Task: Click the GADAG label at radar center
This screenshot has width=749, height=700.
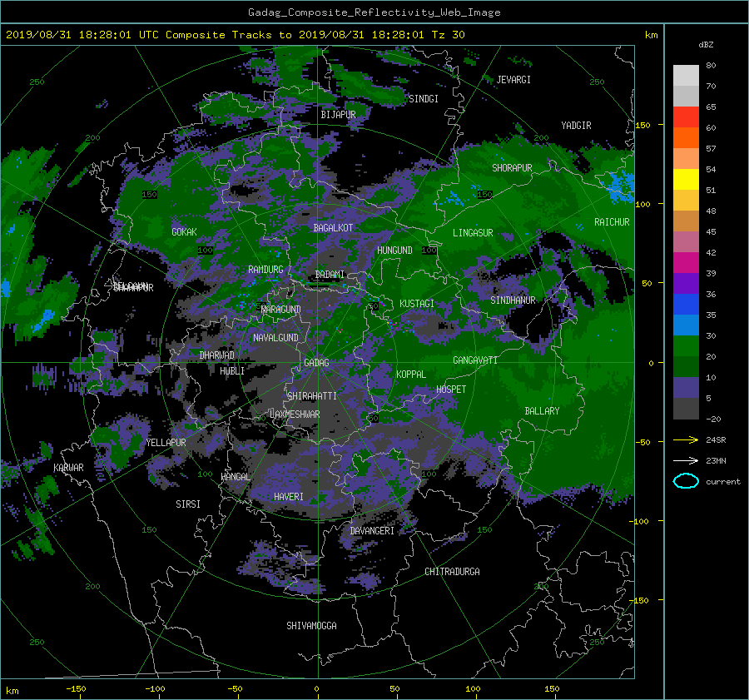Action: click(316, 363)
